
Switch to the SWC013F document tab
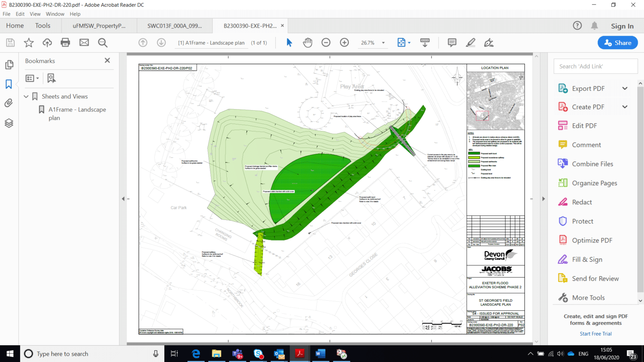click(x=174, y=26)
